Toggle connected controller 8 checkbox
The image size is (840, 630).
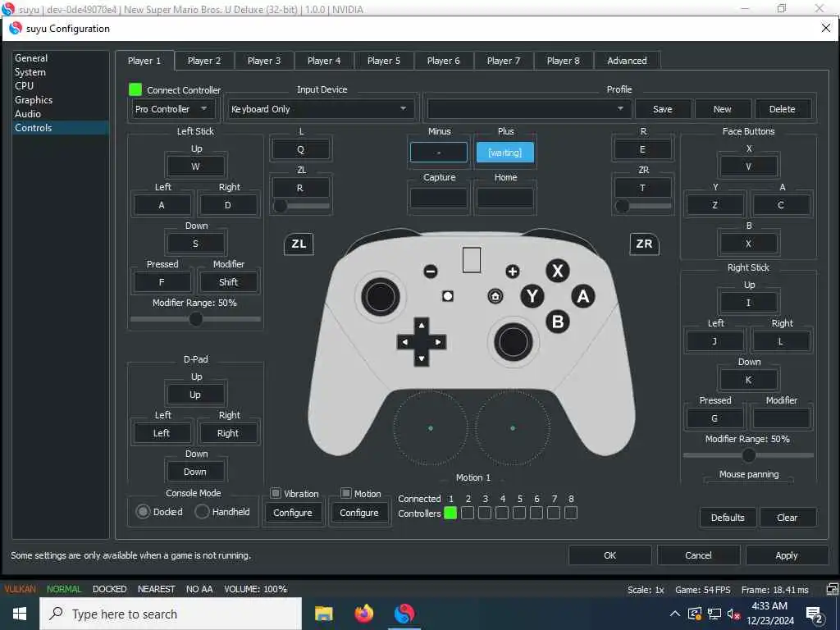[x=571, y=514]
